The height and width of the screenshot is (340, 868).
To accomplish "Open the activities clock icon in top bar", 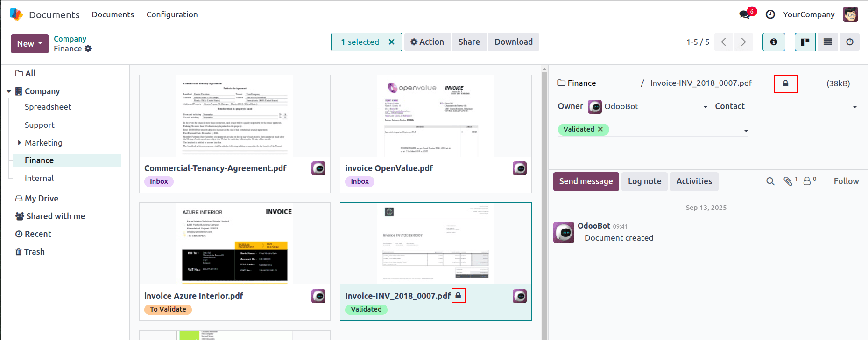I will [770, 14].
